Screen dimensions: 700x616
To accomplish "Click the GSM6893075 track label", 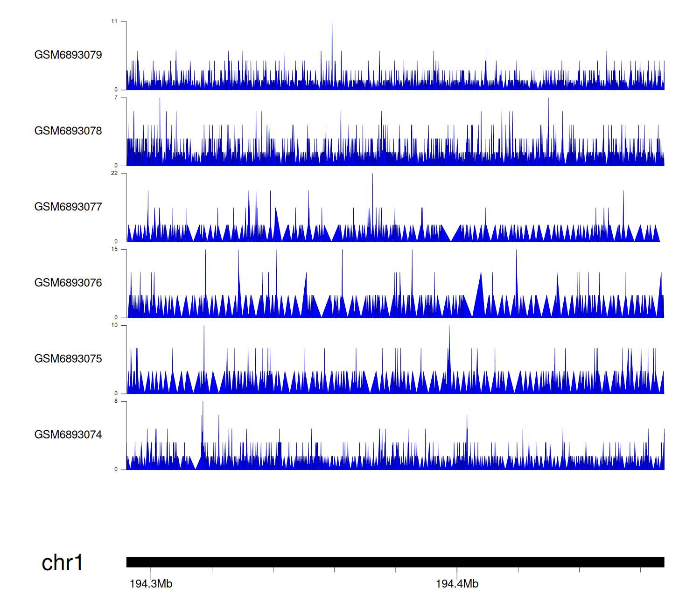I will [x=68, y=359].
